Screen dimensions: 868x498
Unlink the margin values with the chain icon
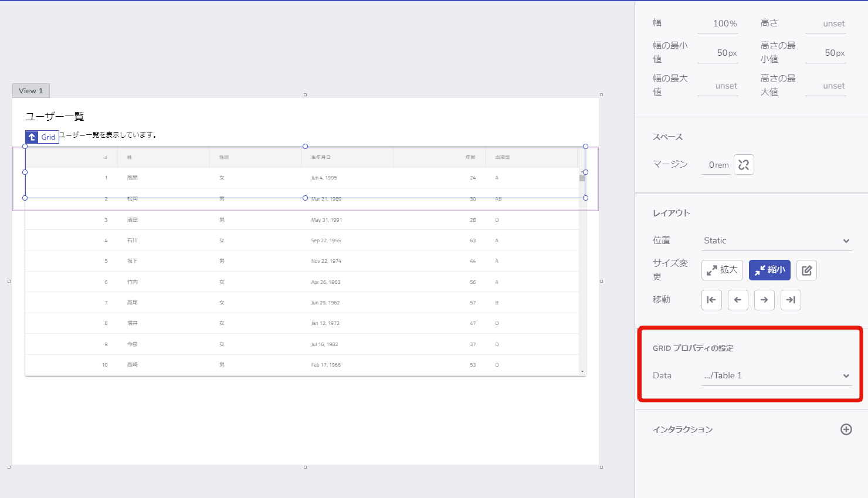coord(744,164)
